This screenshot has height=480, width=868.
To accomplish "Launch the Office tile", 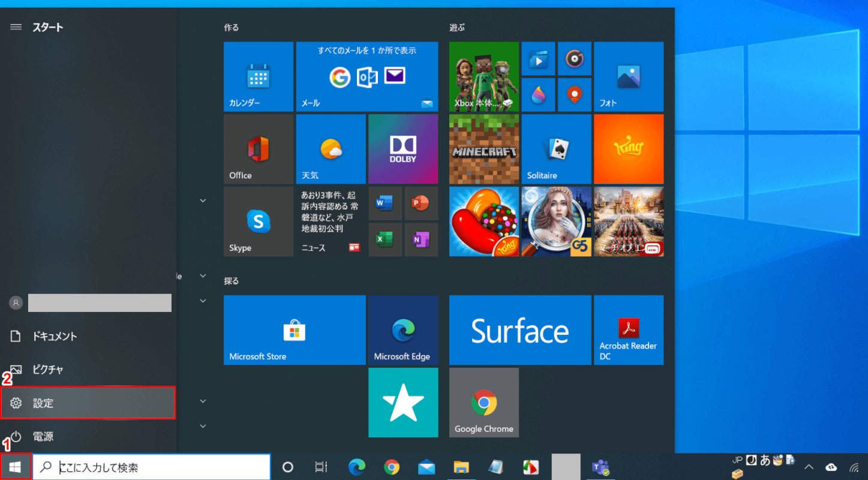I will [259, 149].
